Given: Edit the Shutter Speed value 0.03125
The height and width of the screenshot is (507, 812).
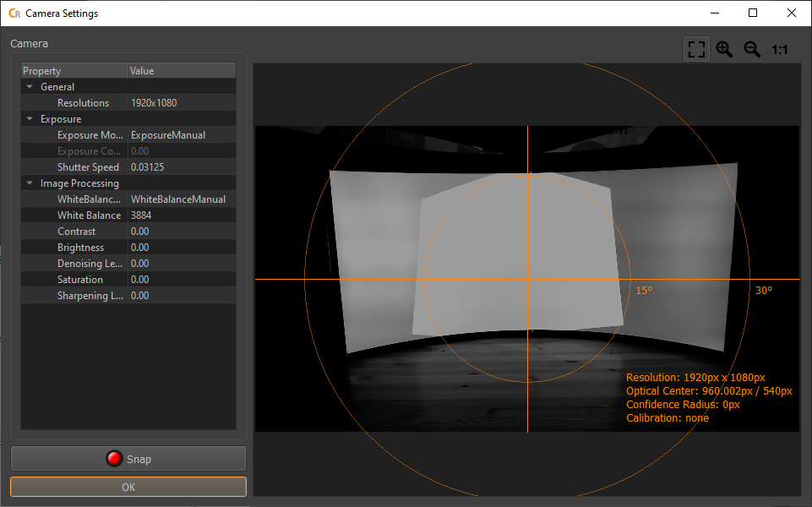Looking at the screenshot, I should coord(182,167).
